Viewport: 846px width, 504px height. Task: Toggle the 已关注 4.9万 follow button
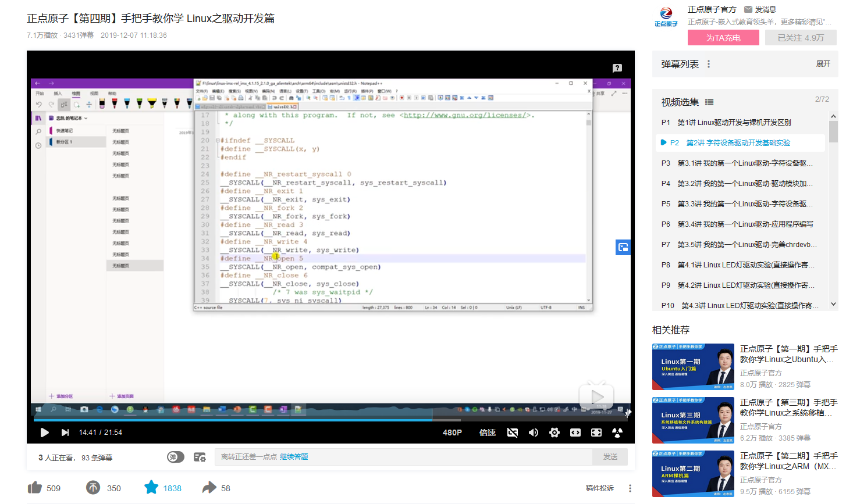[x=801, y=38]
